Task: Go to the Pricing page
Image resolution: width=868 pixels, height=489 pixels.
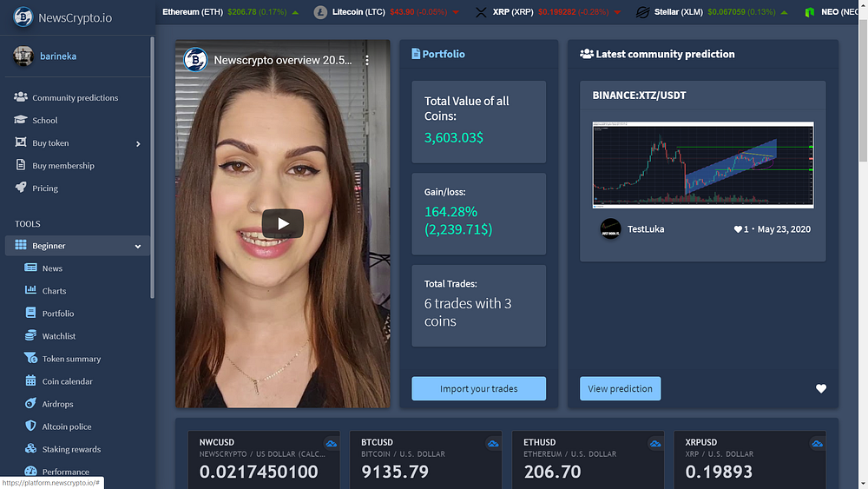Action: (x=45, y=188)
